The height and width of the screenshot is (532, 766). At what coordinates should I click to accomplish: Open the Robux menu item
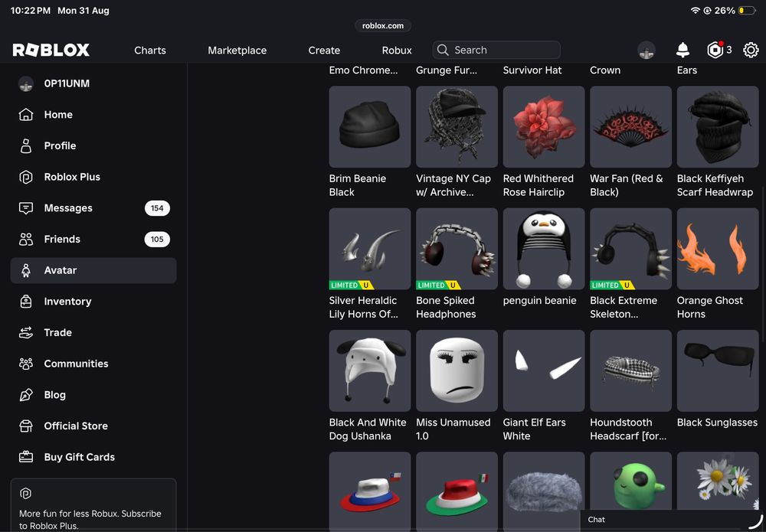(x=397, y=51)
